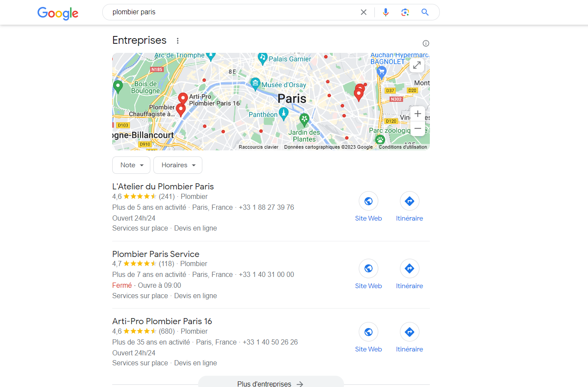Start voice search with the microphone icon
Image resolution: width=588 pixels, height=387 pixels.
click(386, 12)
